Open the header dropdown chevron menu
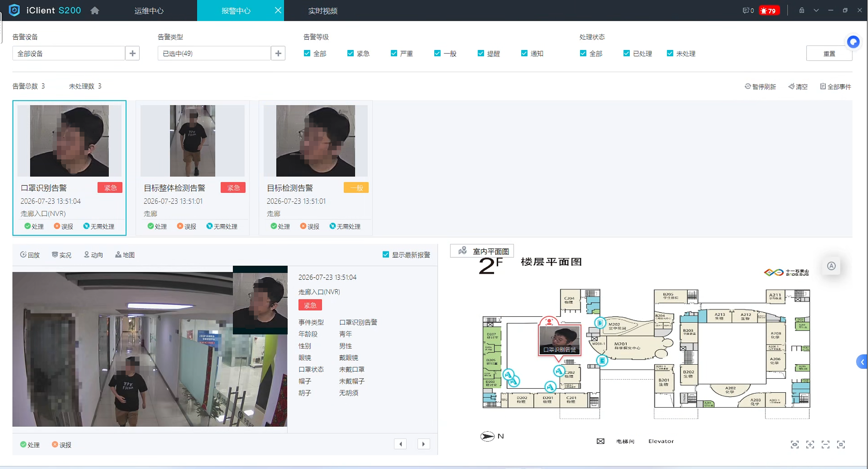The image size is (868, 469). click(816, 10)
